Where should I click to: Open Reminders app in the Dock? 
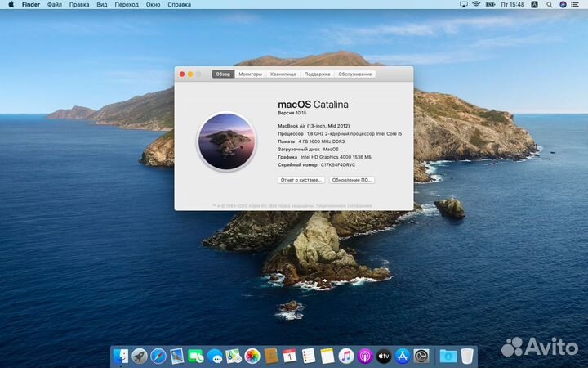point(309,356)
